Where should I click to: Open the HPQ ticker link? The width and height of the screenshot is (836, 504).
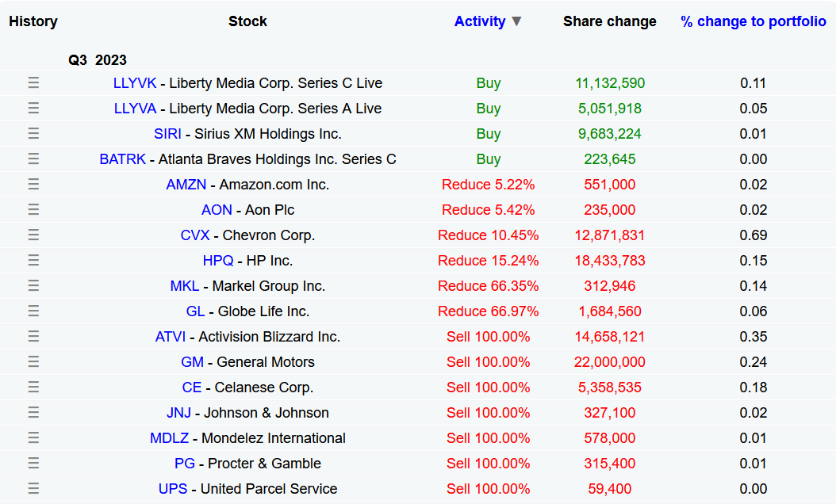218,261
